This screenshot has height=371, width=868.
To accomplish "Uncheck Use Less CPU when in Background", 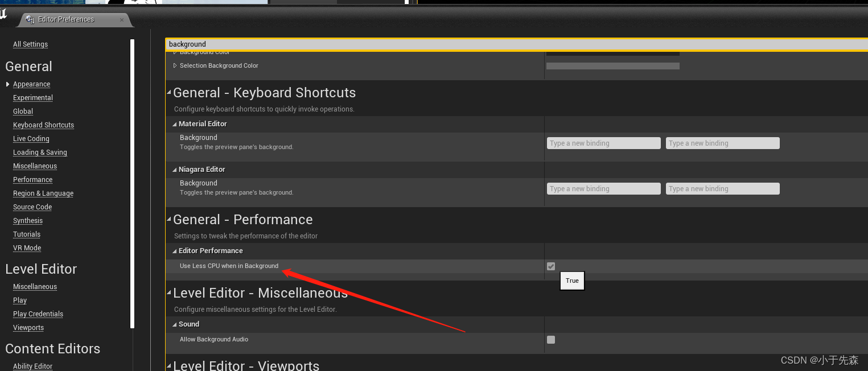I will [x=551, y=266].
